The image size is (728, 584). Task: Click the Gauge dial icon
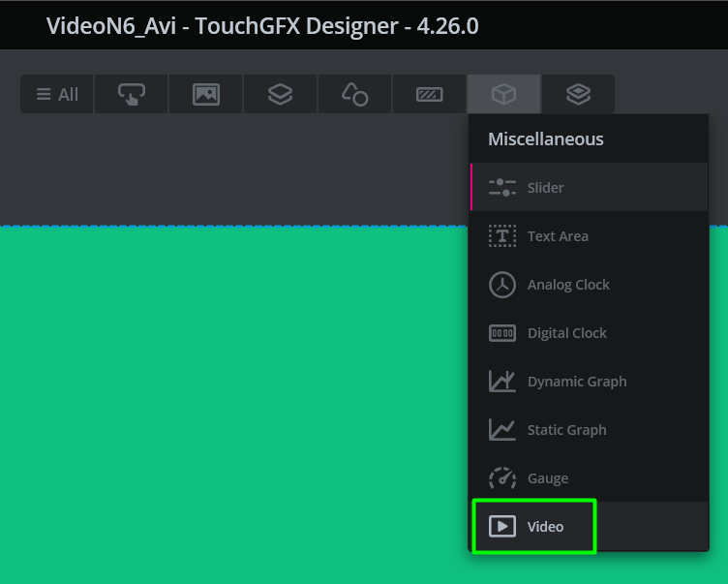[502, 478]
